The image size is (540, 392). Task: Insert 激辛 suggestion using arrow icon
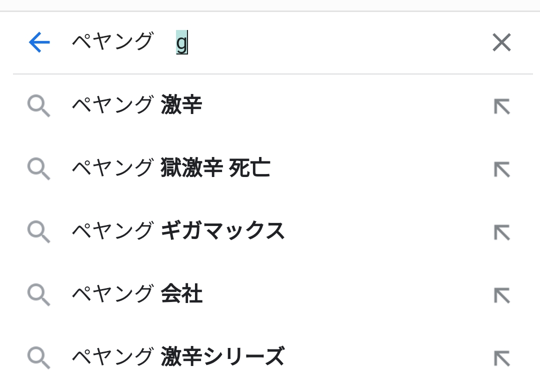pos(501,106)
